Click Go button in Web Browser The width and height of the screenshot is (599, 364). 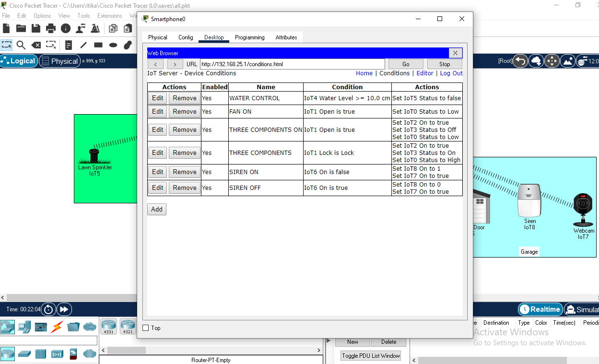tap(406, 64)
